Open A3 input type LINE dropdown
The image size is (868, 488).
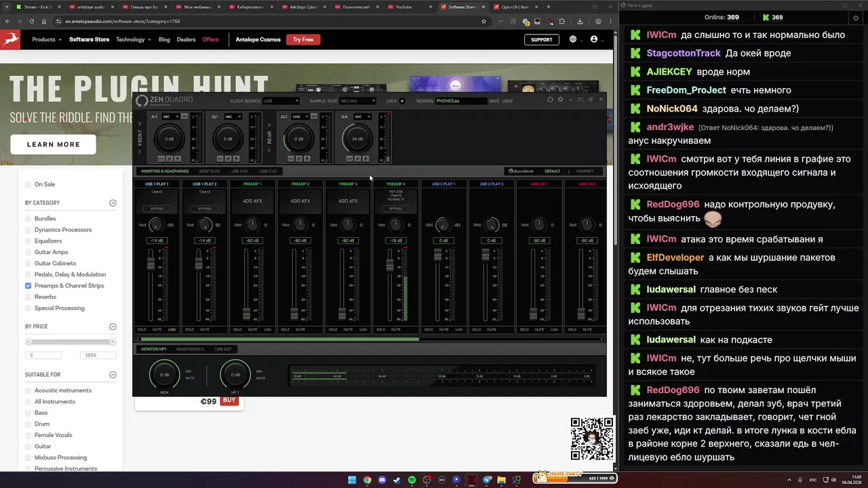(300, 117)
